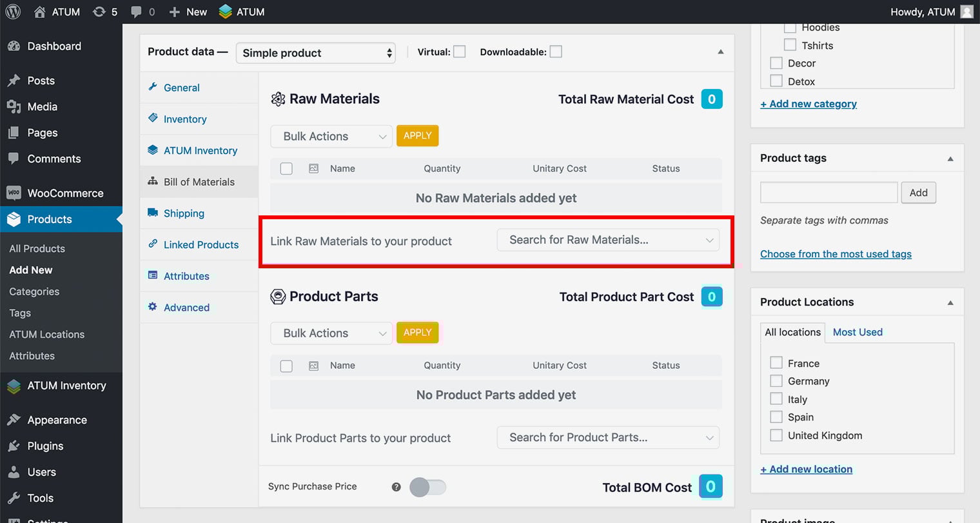Click the product tags text field
980x523 pixels.
click(x=828, y=192)
